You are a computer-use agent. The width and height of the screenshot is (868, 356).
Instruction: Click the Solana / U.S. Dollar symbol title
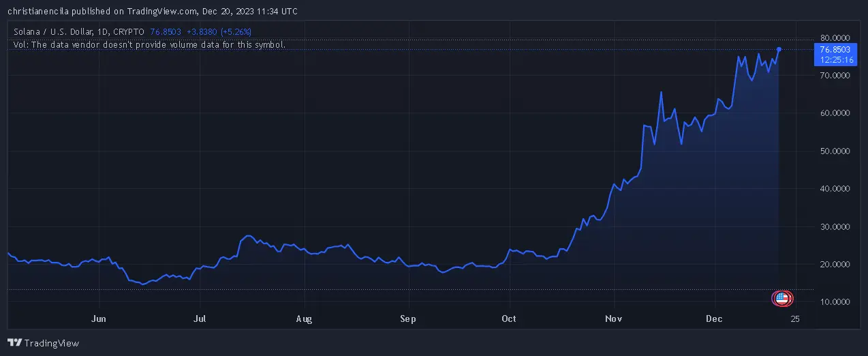pyautogui.click(x=56, y=31)
